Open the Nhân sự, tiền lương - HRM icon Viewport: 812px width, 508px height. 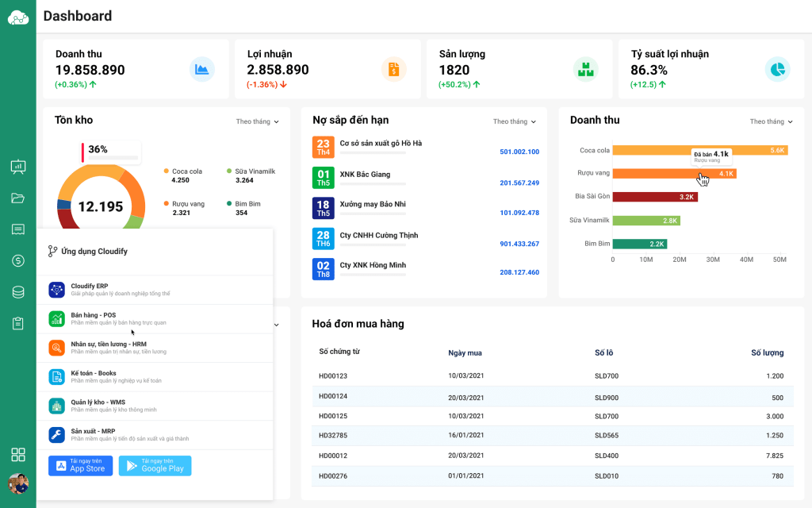pyautogui.click(x=56, y=348)
